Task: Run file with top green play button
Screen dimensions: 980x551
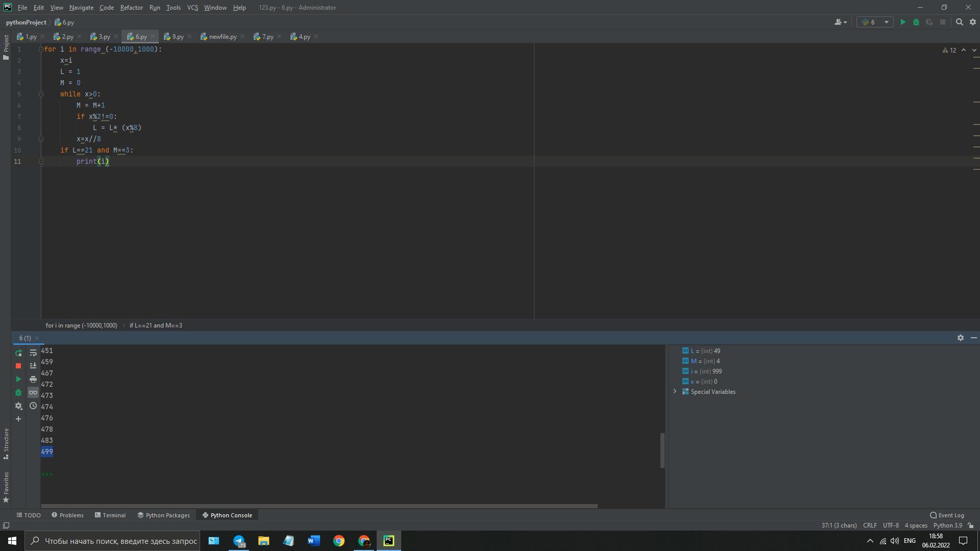Action: click(x=902, y=22)
